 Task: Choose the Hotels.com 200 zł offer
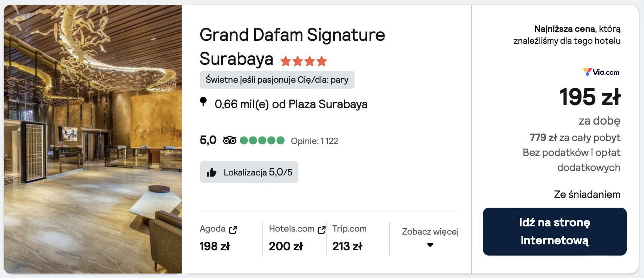[286, 246]
